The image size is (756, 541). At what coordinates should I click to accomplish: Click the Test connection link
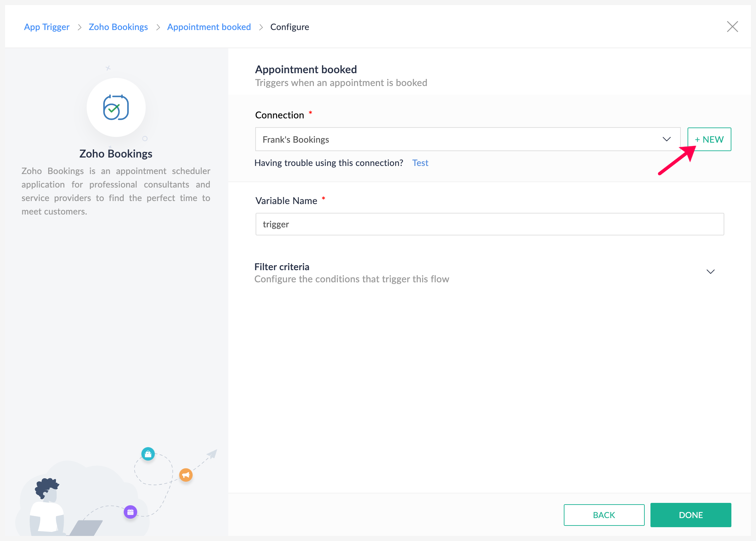coord(420,163)
